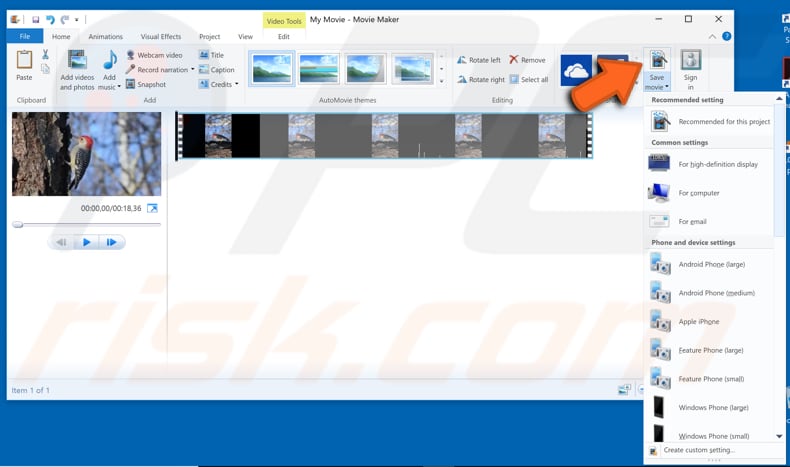Show next row of AutoMovie themes

(442, 69)
